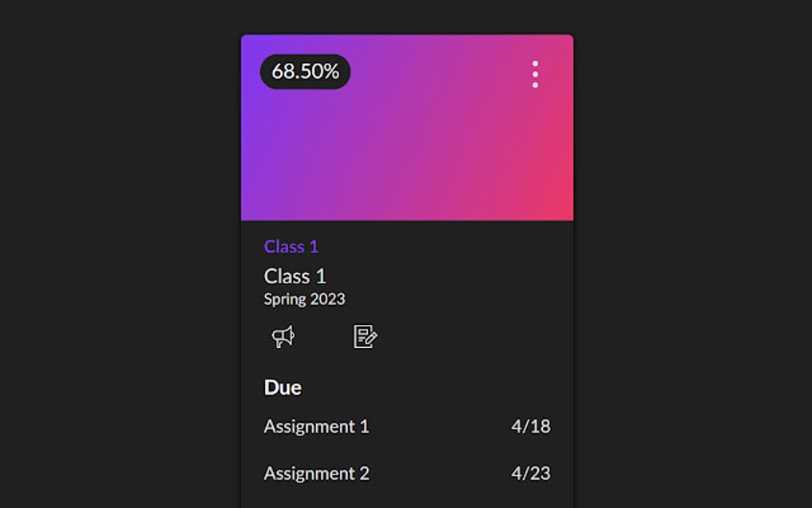Image resolution: width=812 pixels, height=508 pixels.
Task: Open the course card three-dot options menu
Action: point(535,74)
